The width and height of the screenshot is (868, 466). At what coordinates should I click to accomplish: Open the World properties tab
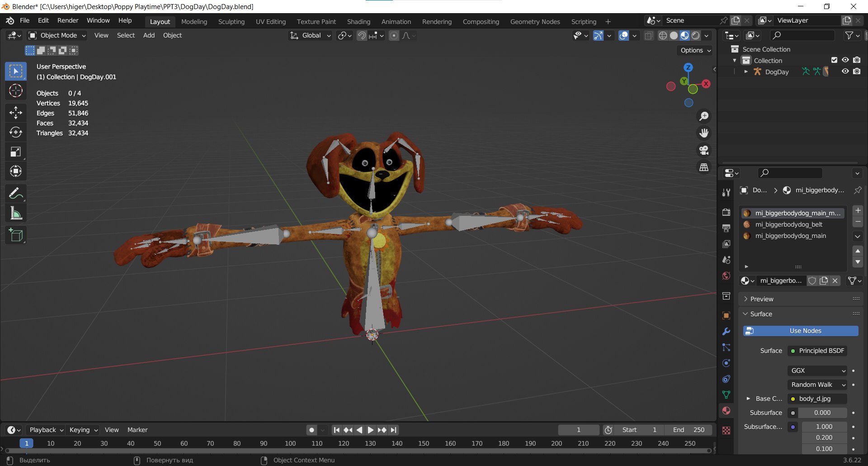tap(726, 276)
